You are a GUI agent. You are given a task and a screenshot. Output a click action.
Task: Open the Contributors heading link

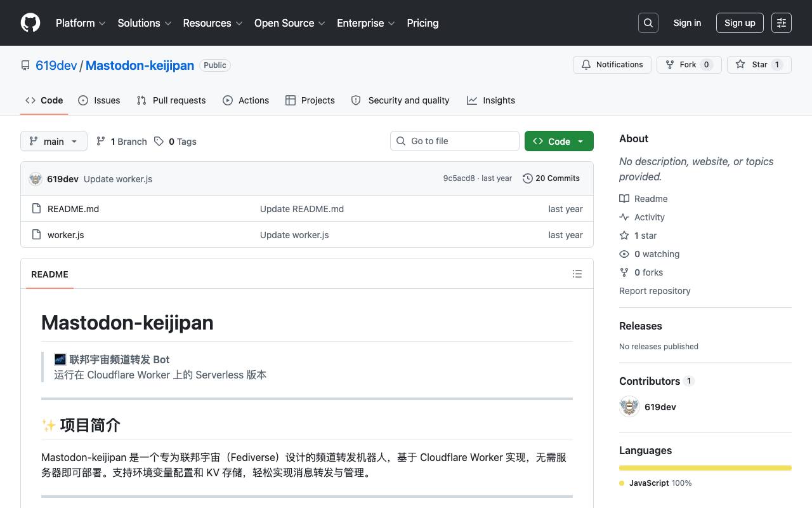pyautogui.click(x=657, y=381)
